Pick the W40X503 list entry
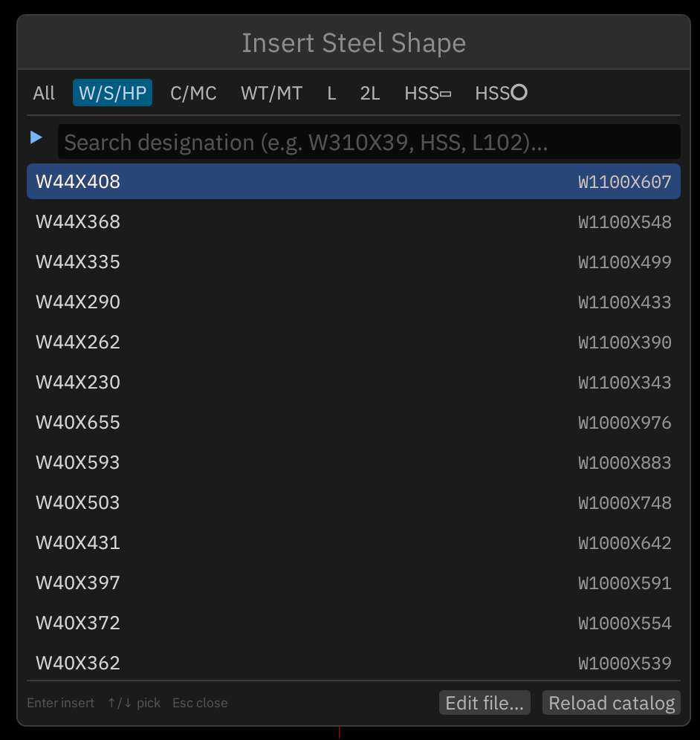 [354, 502]
